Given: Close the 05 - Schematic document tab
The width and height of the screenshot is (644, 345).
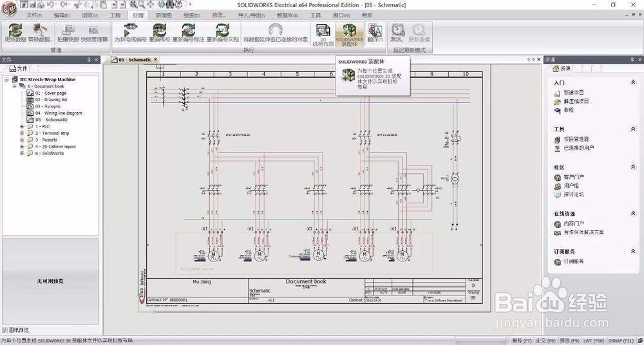Looking at the screenshot, I should [156, 60].
